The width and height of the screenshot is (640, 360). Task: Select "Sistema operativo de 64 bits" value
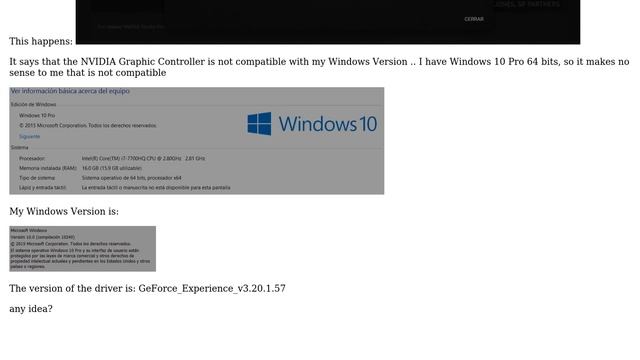(x=131, y=178)
